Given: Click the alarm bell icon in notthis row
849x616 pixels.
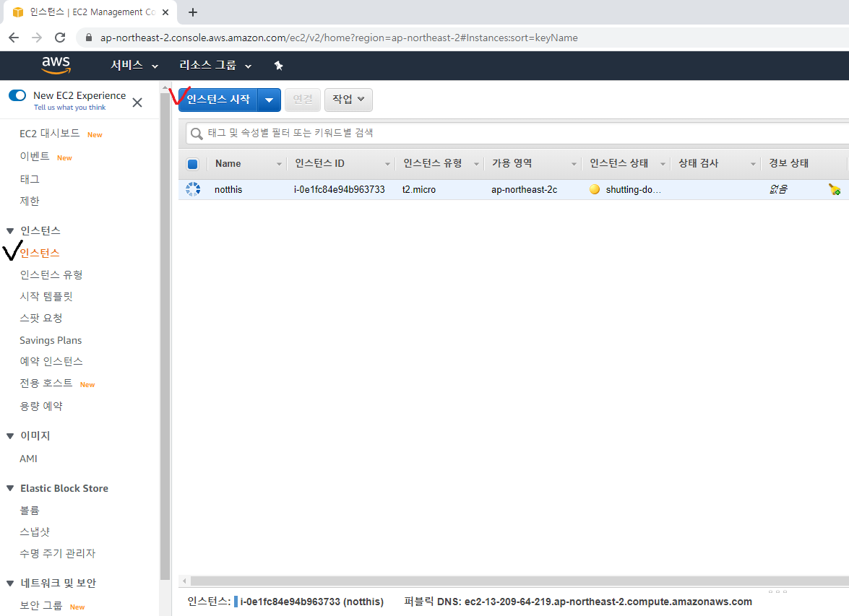Looking at the screenshot, I should click(x=835, y=189).
